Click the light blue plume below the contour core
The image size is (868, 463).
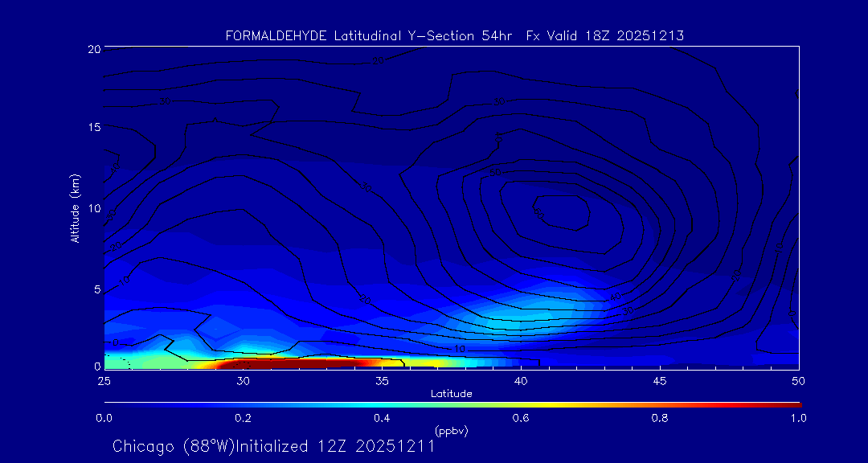click(x=522, y=318)
